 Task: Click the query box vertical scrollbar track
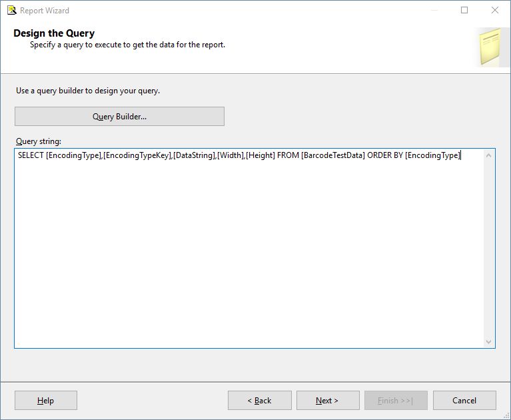(x=489, y=247)
